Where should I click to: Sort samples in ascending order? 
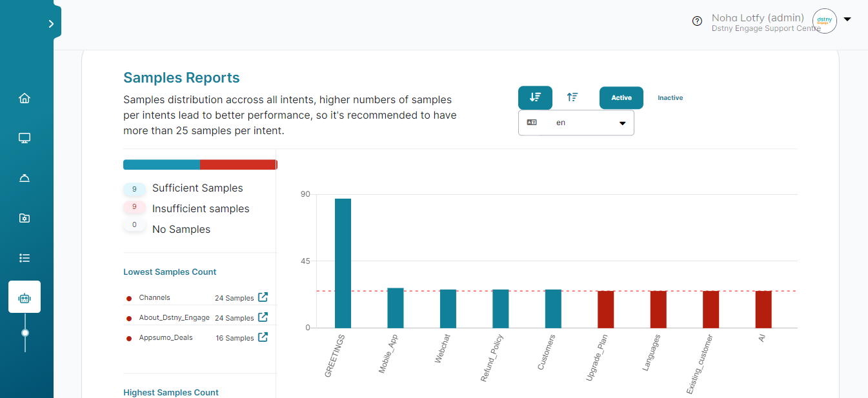572,97
